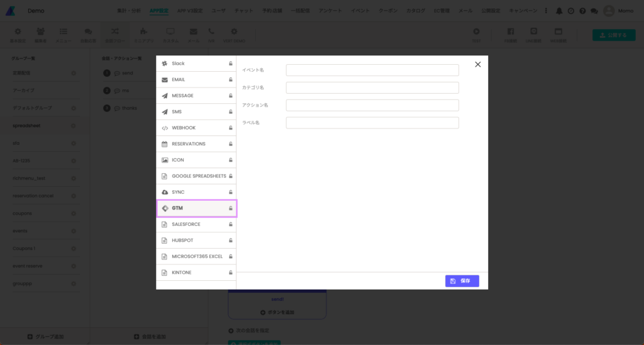This screenshot has height=345, width=644.
Task: Toggle the lock icon on the SMS row
Action: [x=231, y=112]
